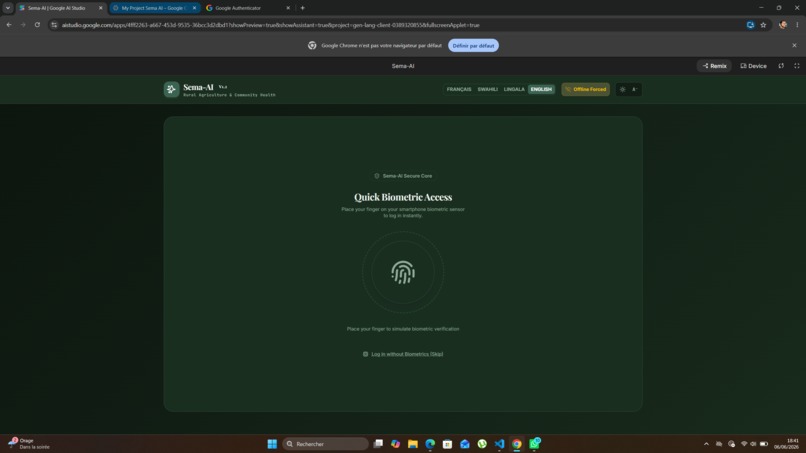
Task: Open uTorrent from the taskbar
Action: point(482,444)
